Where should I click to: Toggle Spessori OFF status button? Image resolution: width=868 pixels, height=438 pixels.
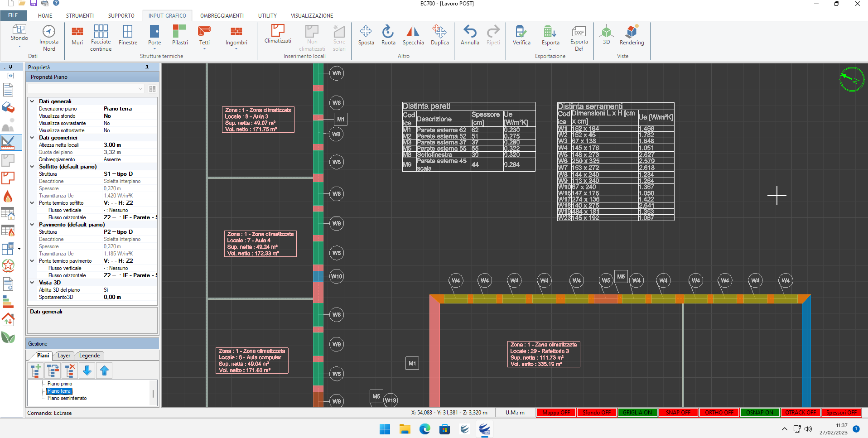841,413
